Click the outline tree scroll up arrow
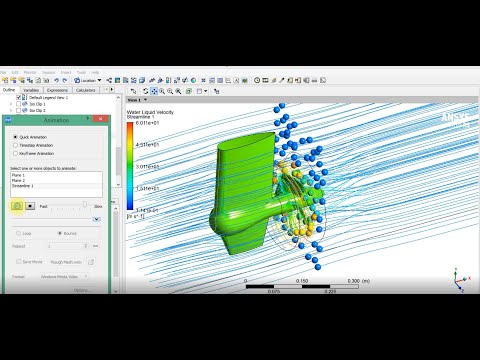This screenshot has width=480, height=360. click(118, 97)
